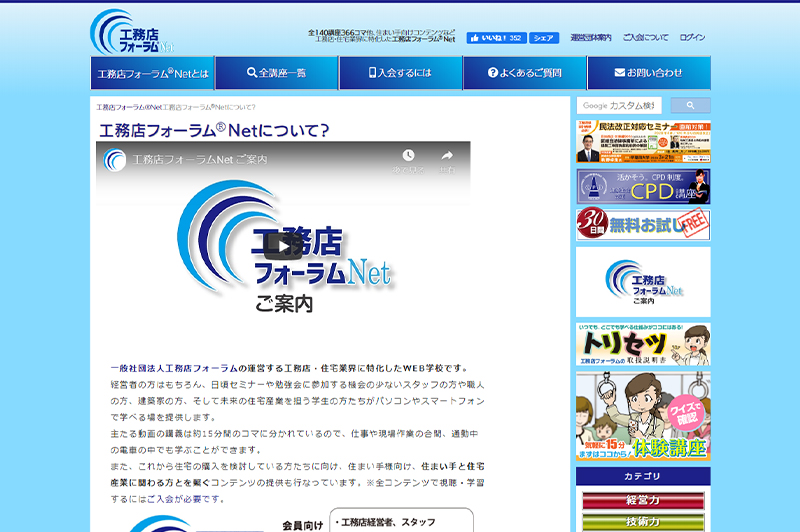This screenshot has height=532, width=800.
Task: Open the 全講座一覧 menu item
Action: (x=277, y=73)
